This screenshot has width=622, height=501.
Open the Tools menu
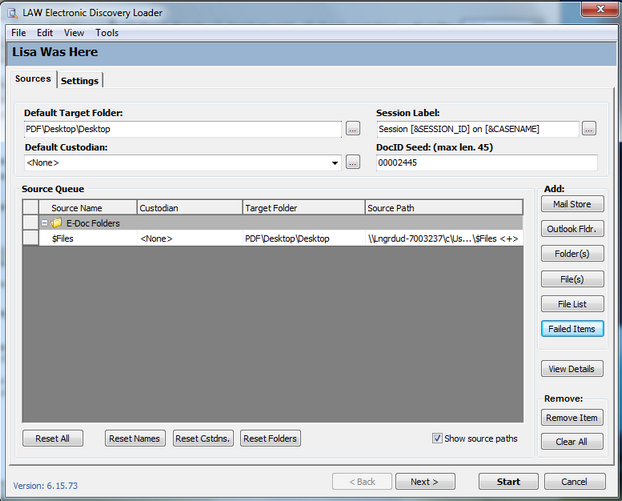tap(107, 33)
